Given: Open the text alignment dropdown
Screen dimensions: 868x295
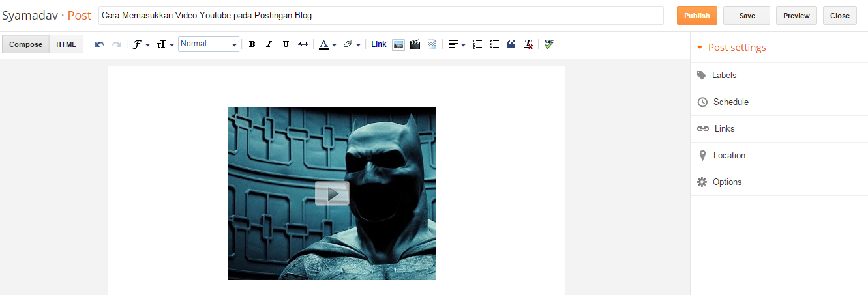Looking at the screenshot, I should [456, 44].
